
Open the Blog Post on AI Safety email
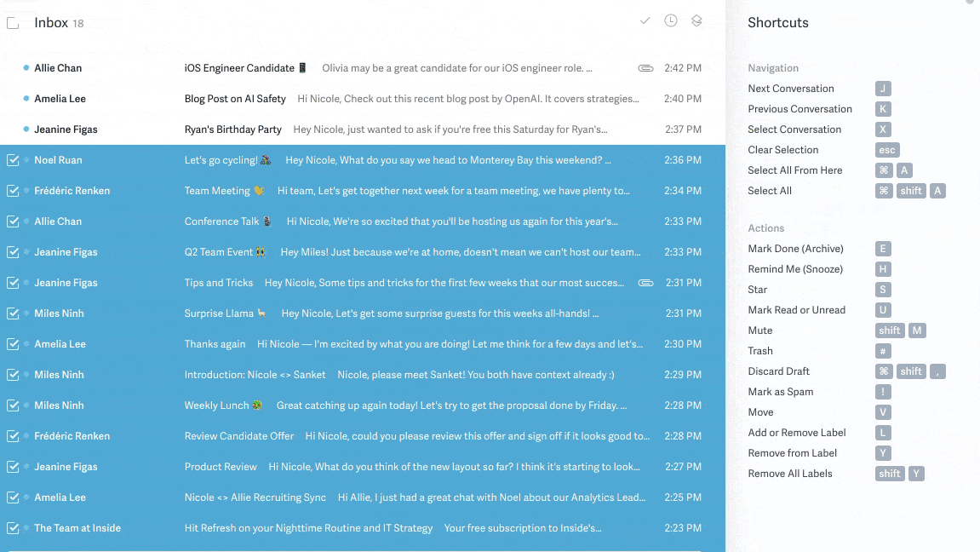[x=235, y=99]
